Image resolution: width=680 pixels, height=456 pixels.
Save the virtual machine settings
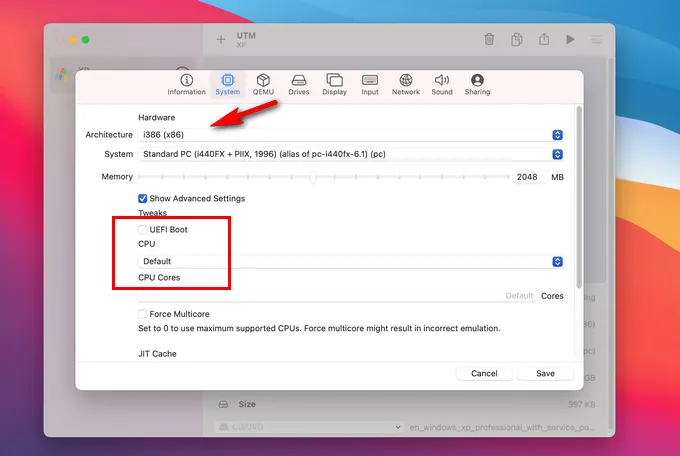click(545, 374)
